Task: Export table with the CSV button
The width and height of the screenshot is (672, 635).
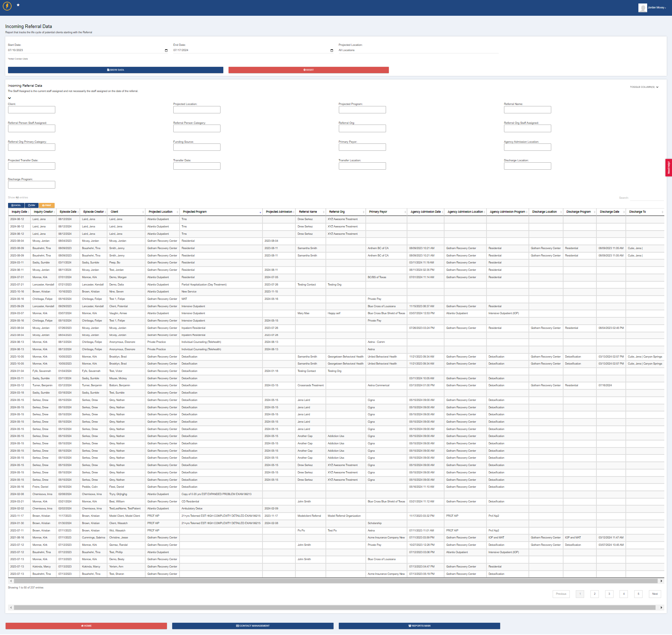Action: click(31, 205)
